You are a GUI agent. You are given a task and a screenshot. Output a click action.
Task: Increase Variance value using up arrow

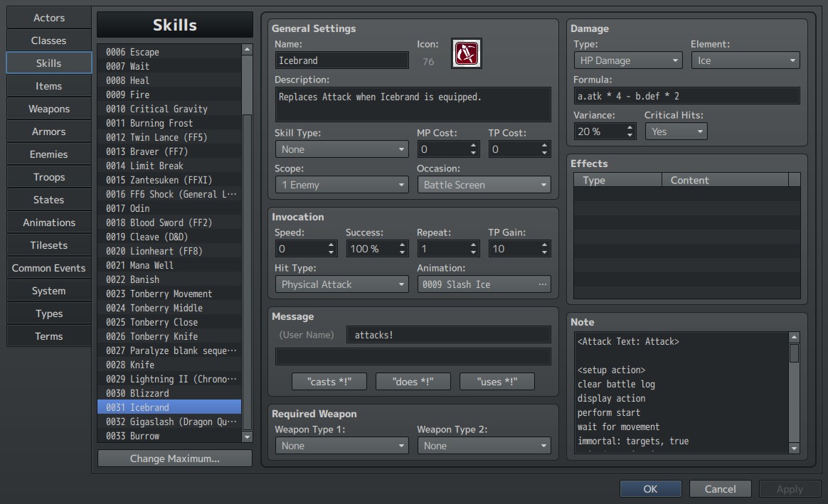pos(630,127)
